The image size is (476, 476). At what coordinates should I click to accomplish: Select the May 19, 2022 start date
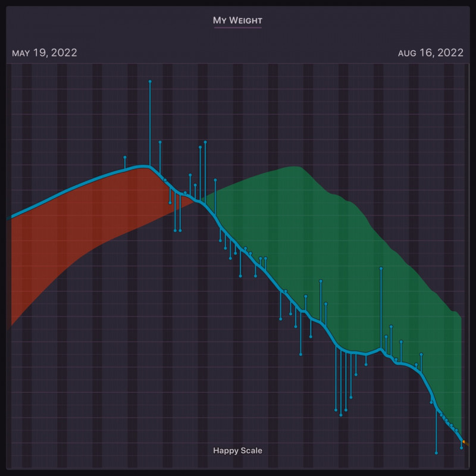[45, 53]
